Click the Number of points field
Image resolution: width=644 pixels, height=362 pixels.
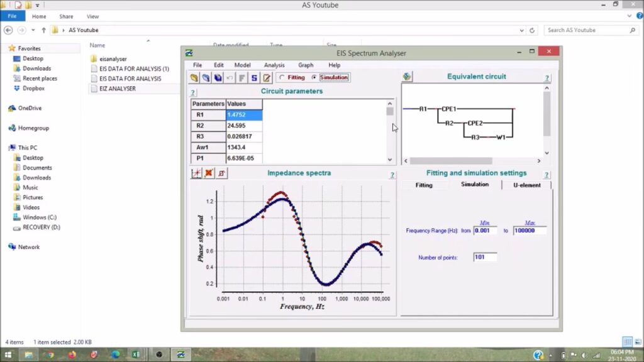click(x=485, y=258)
